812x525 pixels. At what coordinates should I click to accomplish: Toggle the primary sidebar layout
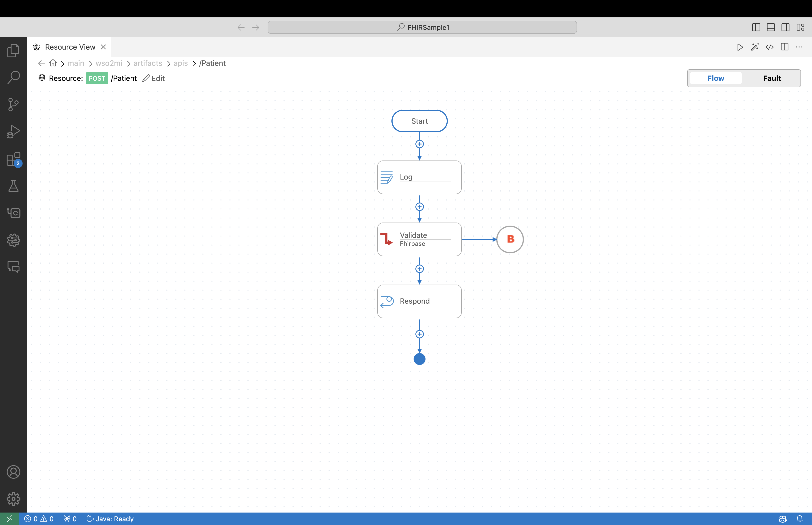pyautogui.click(x=756, y=27)
